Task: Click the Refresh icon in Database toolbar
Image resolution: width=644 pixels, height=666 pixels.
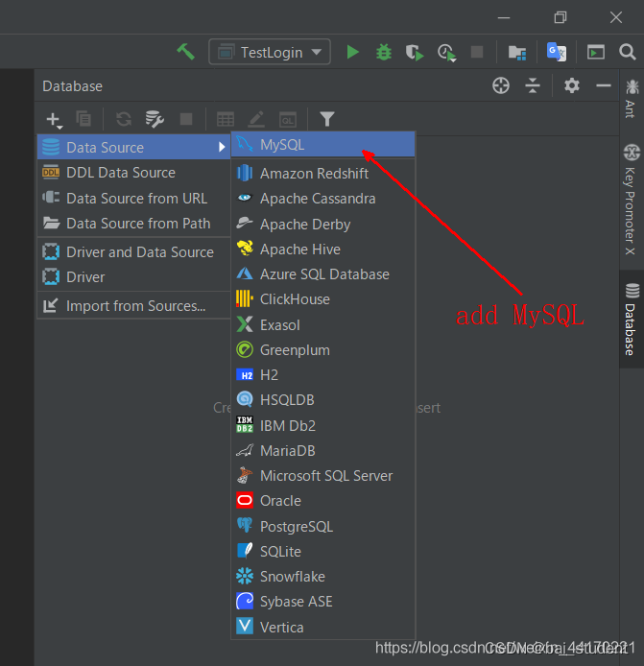Action: click(x=124, y=119)
